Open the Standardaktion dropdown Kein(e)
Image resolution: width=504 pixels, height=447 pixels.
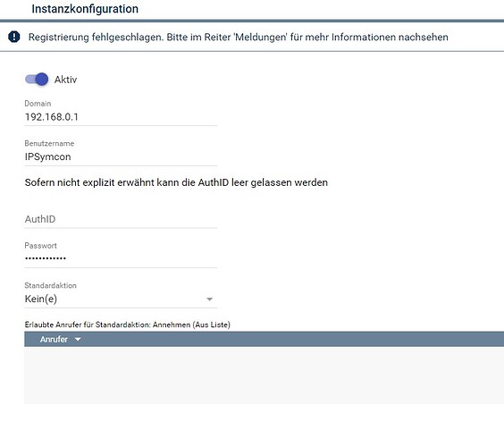(121, 299)
